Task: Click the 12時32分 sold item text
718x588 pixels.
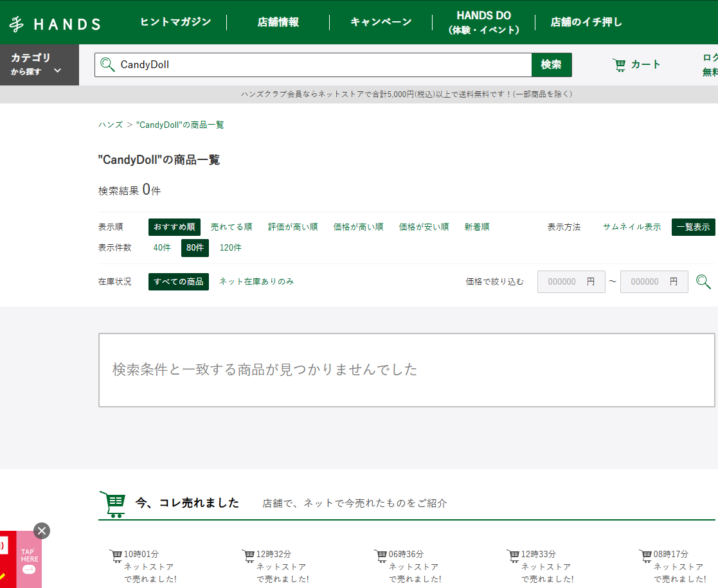Action: coord(283,567)
